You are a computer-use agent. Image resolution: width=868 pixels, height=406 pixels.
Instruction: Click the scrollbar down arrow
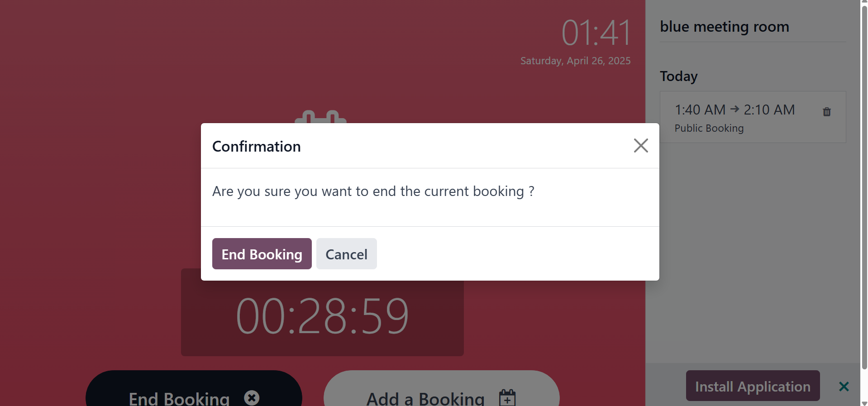[864, 403]
